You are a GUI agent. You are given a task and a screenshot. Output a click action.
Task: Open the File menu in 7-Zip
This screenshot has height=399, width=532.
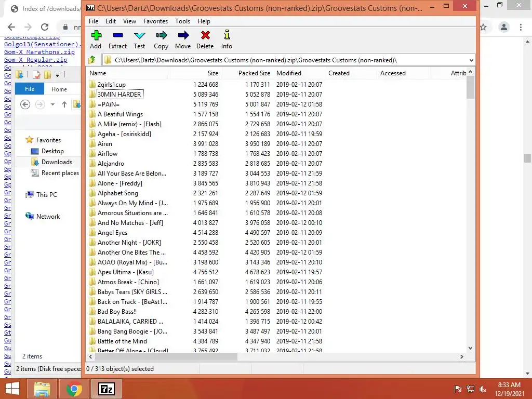[94, 21]
